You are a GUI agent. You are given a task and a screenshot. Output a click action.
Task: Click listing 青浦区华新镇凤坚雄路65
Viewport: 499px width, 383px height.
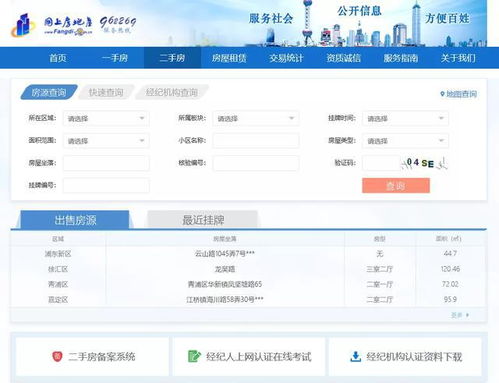coord(225,284)
